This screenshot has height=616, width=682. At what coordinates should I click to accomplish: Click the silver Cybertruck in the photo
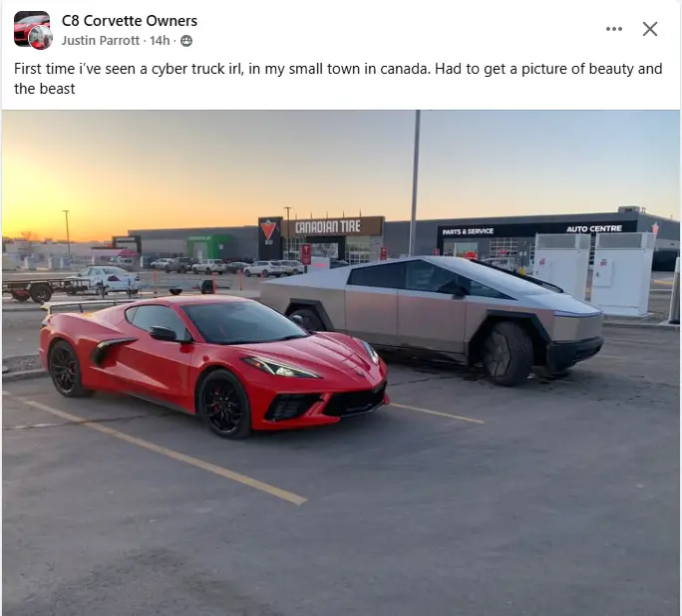(x=432, y=317)
